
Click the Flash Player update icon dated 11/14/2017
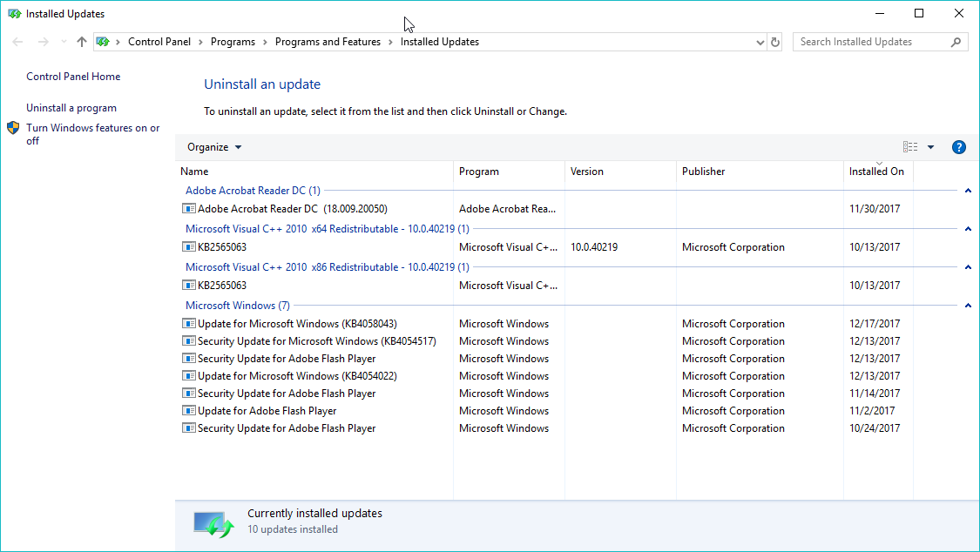(188, 394)
